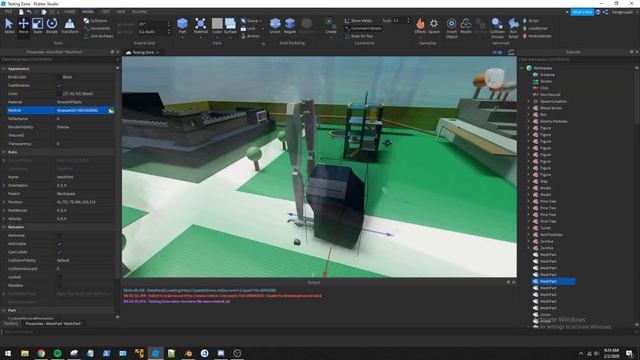The width and height of the screenshot is (640, 360).
Task: Lock the selected part
Action: 248,28
